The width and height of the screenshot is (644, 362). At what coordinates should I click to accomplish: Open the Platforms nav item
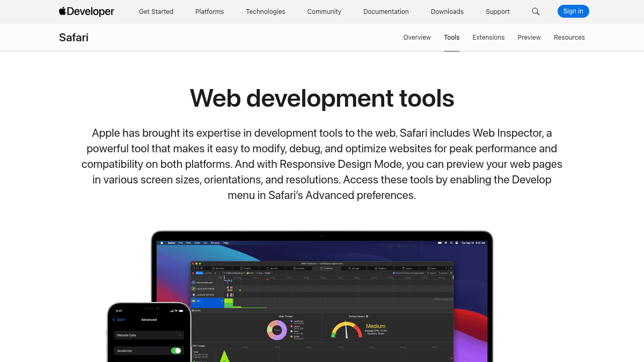210,11
